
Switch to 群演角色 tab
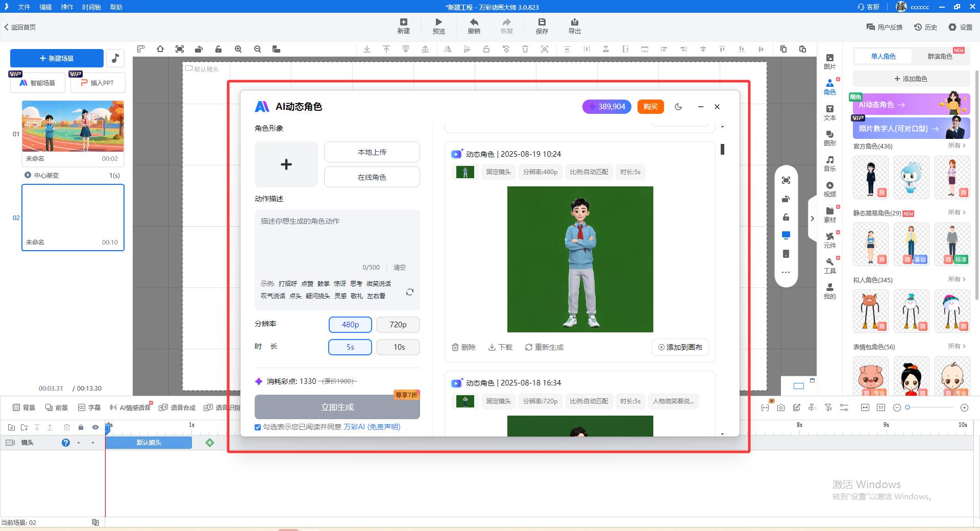[940, 56]
